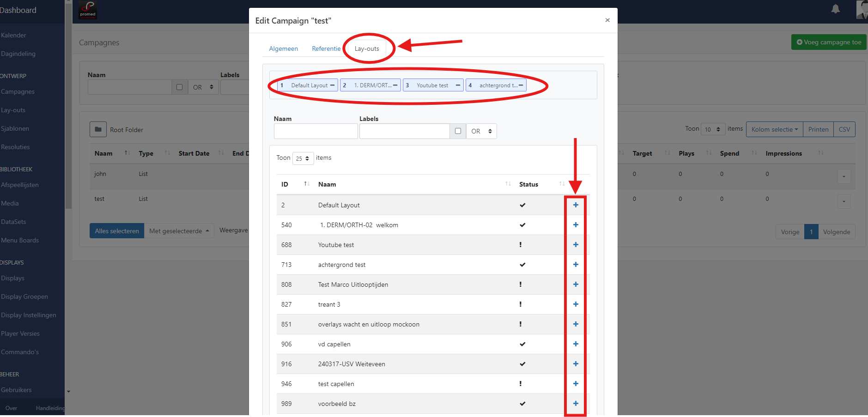868x417 pixels.
Task: Click the Alles selecteren button
Action: [117, 231]
